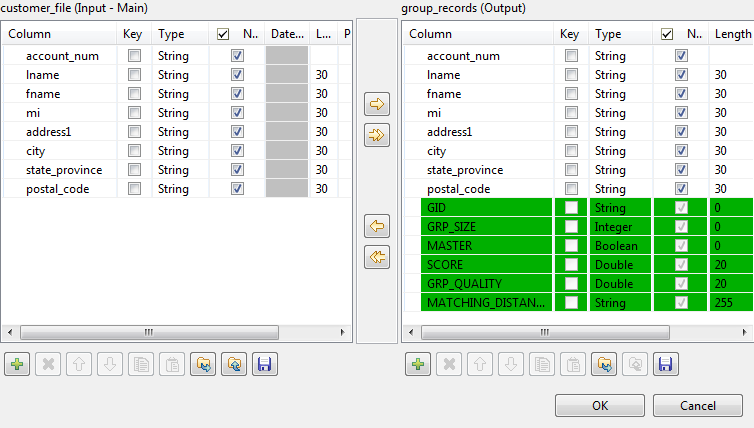Select output postal_code column name
This screenshot has height=428, width=754.
(458, 189)
